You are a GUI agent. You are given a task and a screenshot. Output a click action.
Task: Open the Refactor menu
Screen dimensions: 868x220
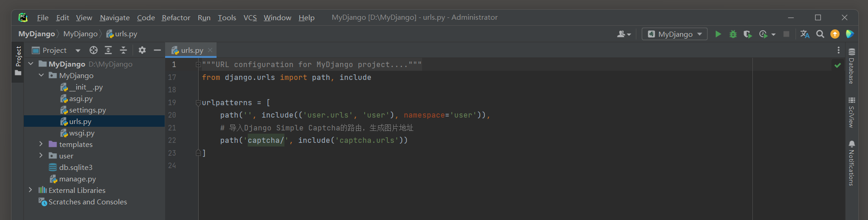point(176,17)
